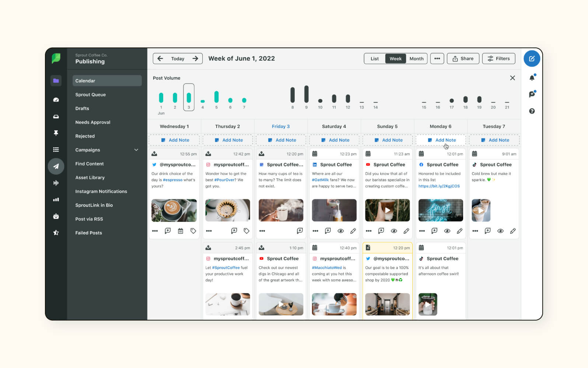
Task: Select day 18 bar in Post Volume
Action: pos(465,99)
